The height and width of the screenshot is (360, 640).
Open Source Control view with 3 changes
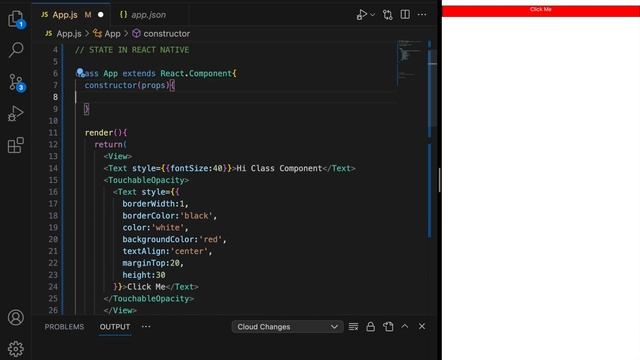16,82
